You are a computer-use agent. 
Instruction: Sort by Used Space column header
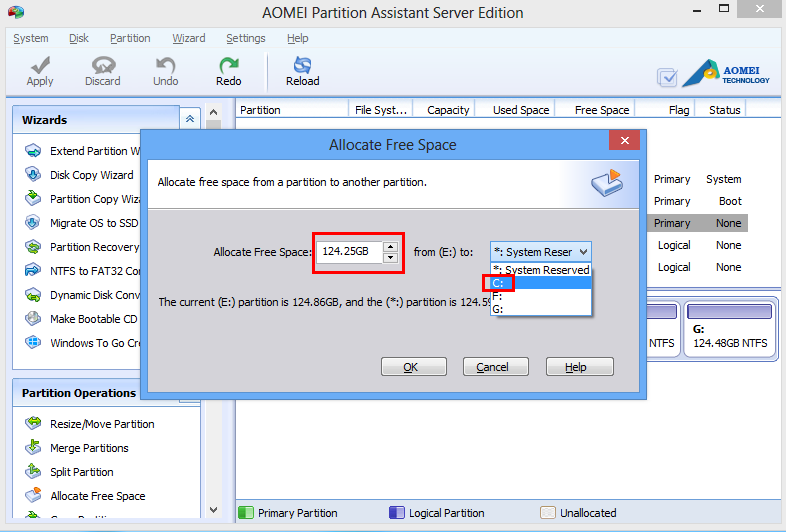[515, 110]
